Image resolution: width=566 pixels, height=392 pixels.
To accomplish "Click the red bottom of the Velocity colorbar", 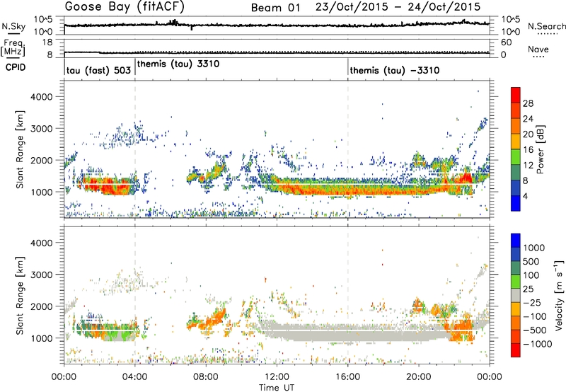I will pos(516,350).
